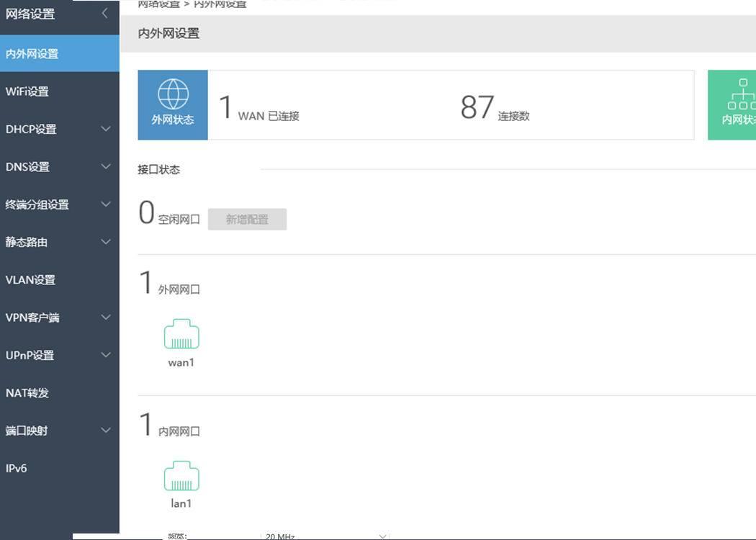Expand the DNS设置 chevron
Viewport: 756px width, 540px height.
[106, 166]
